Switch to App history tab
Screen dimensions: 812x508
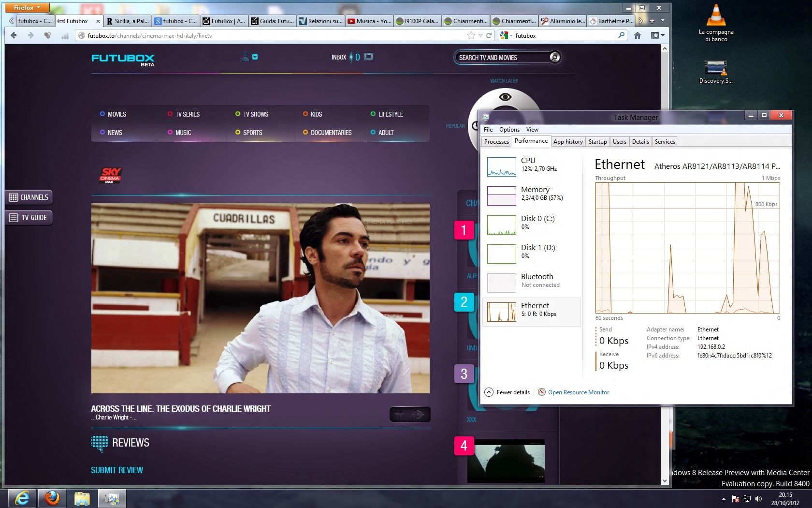point(568,142)
